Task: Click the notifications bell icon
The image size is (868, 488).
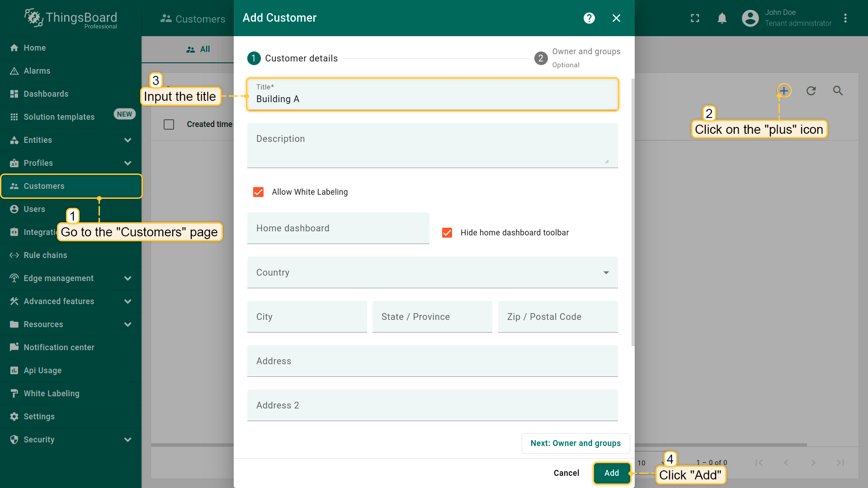Action: click(x=722, y=18)
